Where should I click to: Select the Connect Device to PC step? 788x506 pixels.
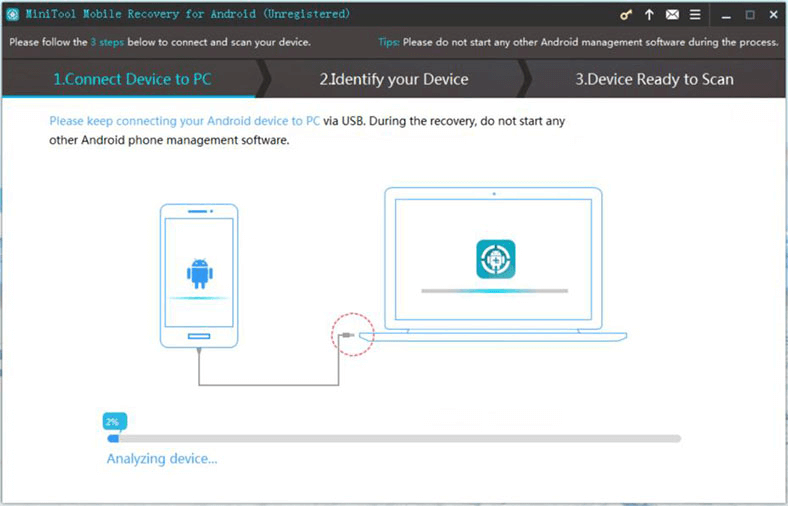(132, 79)
